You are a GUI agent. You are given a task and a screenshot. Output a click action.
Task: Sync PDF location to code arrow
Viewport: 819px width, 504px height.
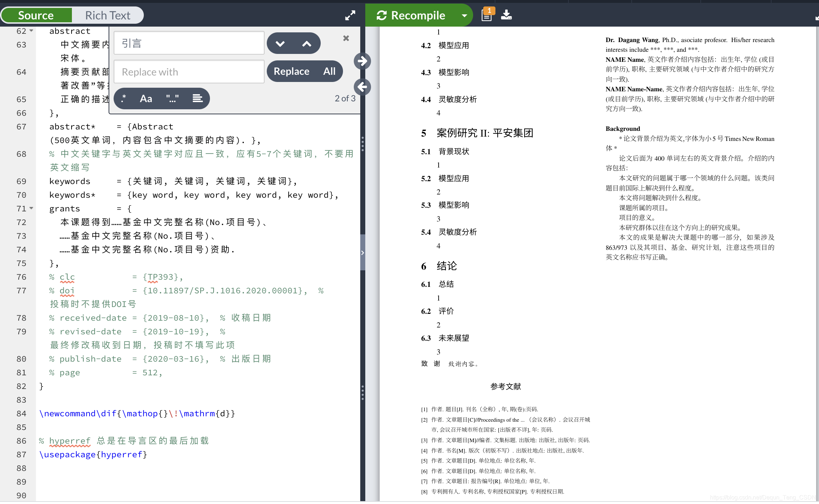[362, 87]
